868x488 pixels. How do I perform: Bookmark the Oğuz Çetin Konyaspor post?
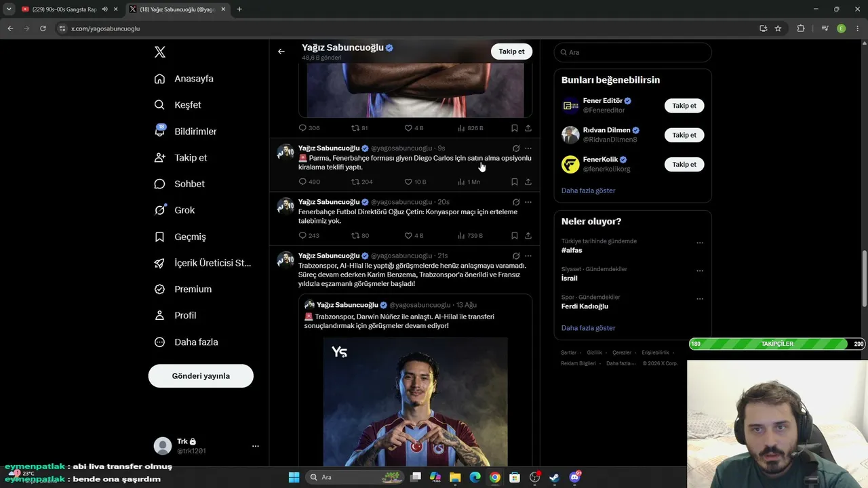tap(515, 236)
